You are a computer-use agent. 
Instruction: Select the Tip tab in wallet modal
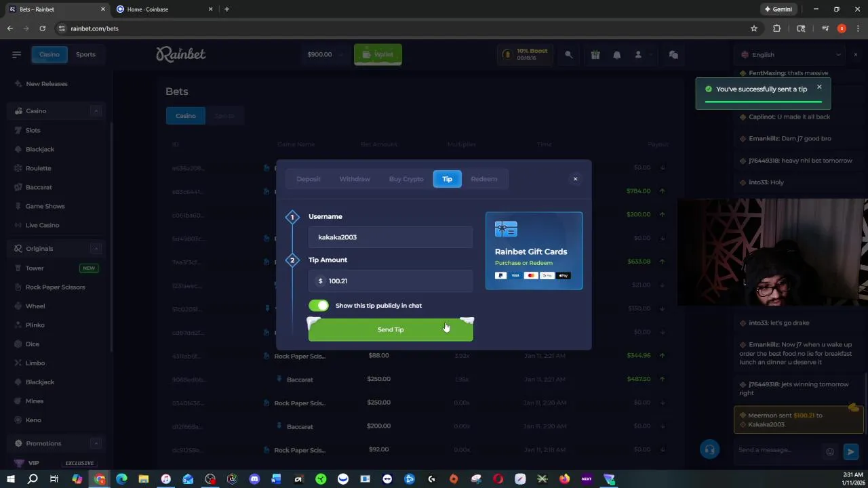(448, 179)
